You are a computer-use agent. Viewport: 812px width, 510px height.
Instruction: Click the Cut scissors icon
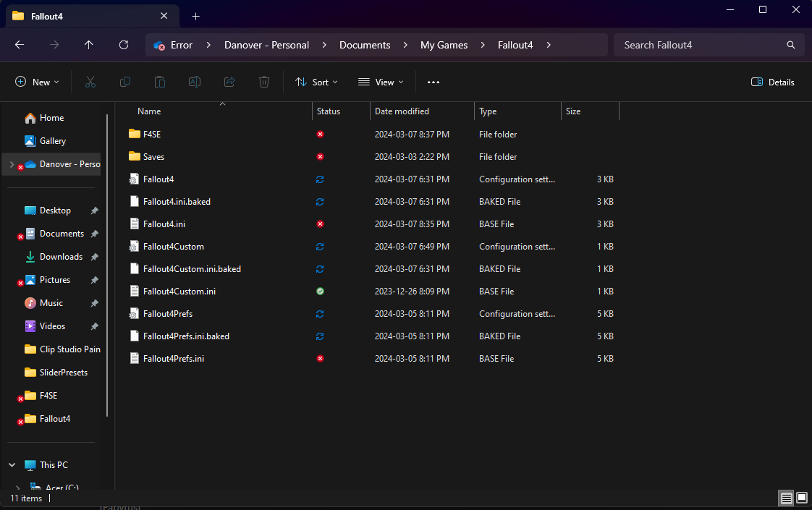point(90,82)
